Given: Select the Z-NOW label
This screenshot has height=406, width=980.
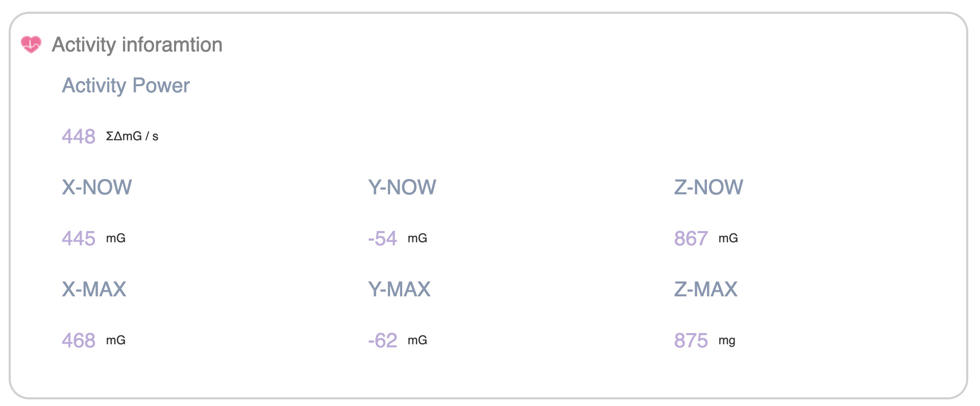Looking at the screenshot, I should (708, 188).
